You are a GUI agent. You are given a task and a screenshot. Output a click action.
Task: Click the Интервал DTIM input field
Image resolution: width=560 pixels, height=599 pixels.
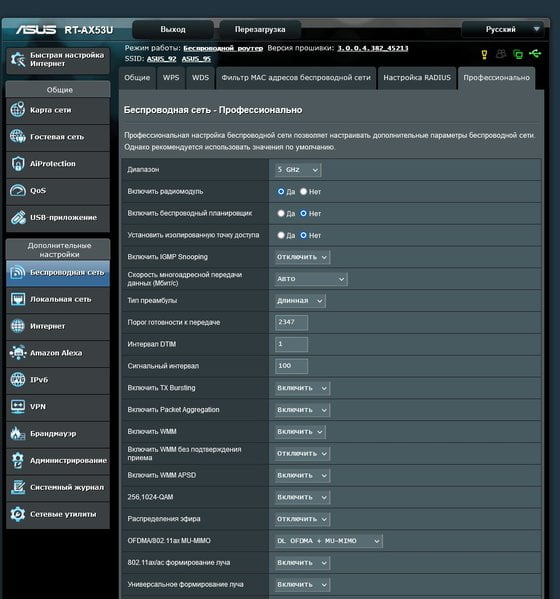(291, 344)
